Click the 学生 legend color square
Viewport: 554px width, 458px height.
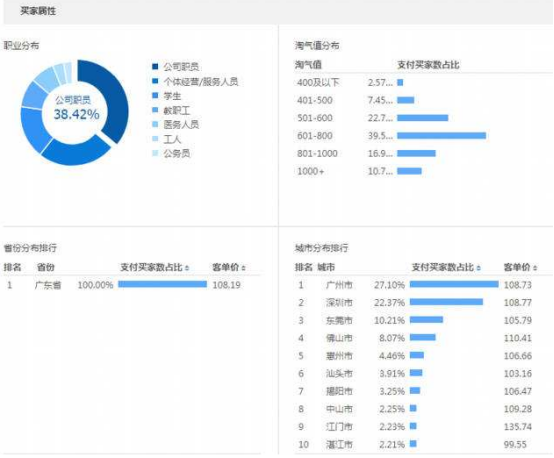point(155,95)
